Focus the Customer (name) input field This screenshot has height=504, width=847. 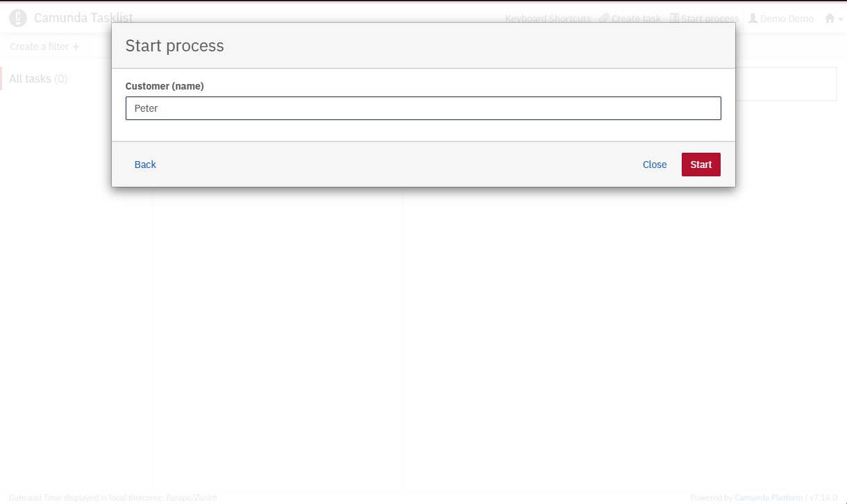point(423,108)
